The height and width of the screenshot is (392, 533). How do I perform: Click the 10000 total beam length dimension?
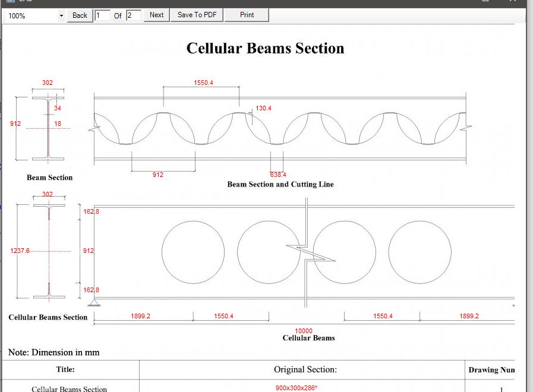[304, 331]
